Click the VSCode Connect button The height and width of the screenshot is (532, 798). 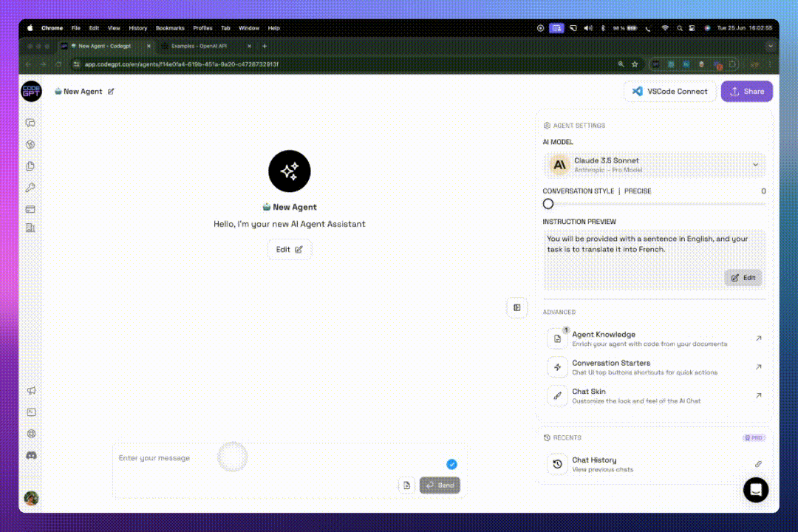point(669,91)
